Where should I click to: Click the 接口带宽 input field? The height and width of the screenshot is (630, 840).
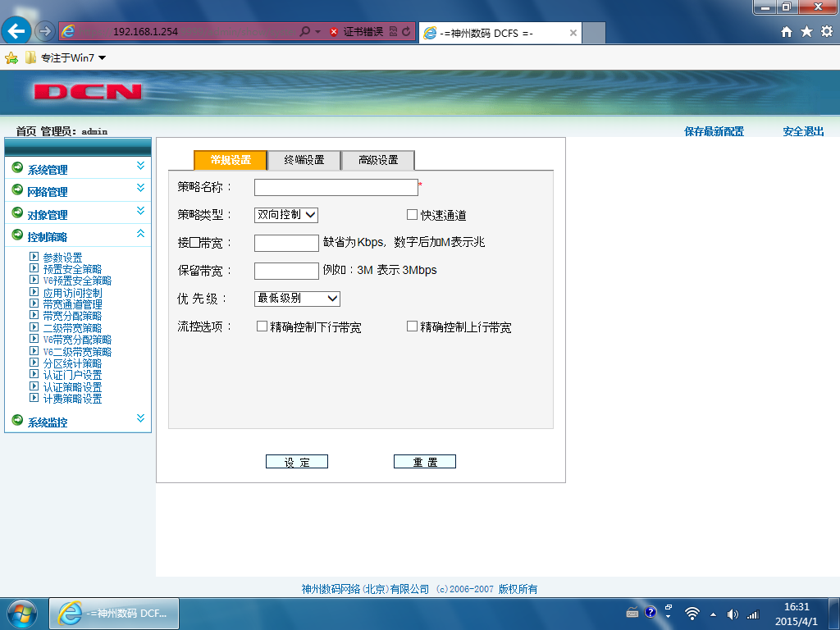tap(286, 243)
